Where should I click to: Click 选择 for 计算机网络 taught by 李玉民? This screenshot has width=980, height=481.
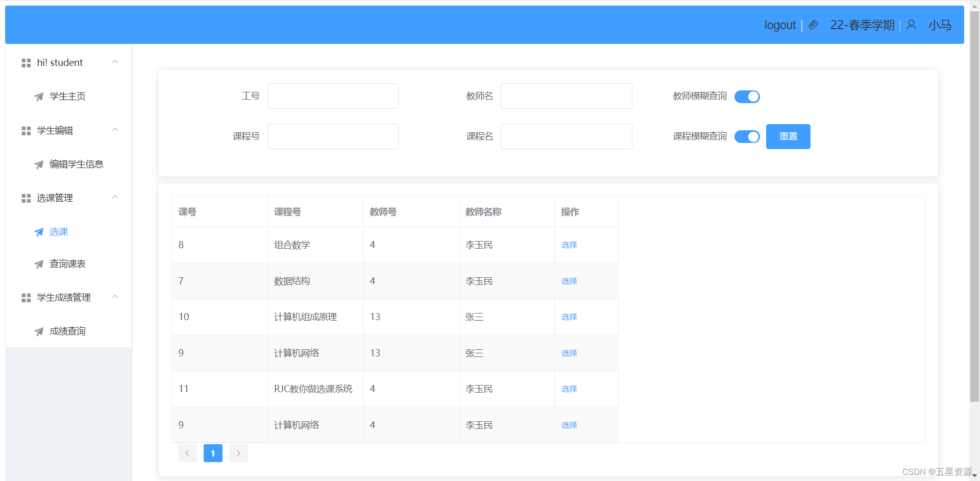tap(569, 425)
